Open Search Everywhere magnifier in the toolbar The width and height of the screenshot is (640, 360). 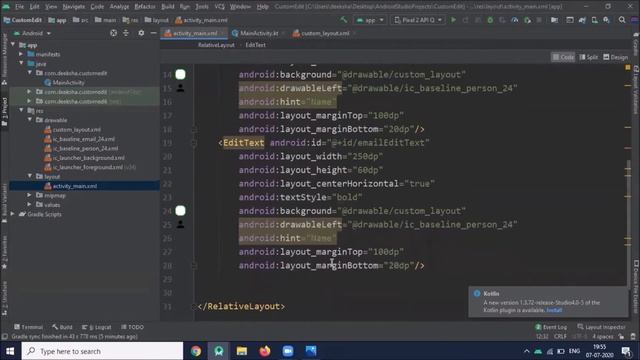(x=622, y=20)
